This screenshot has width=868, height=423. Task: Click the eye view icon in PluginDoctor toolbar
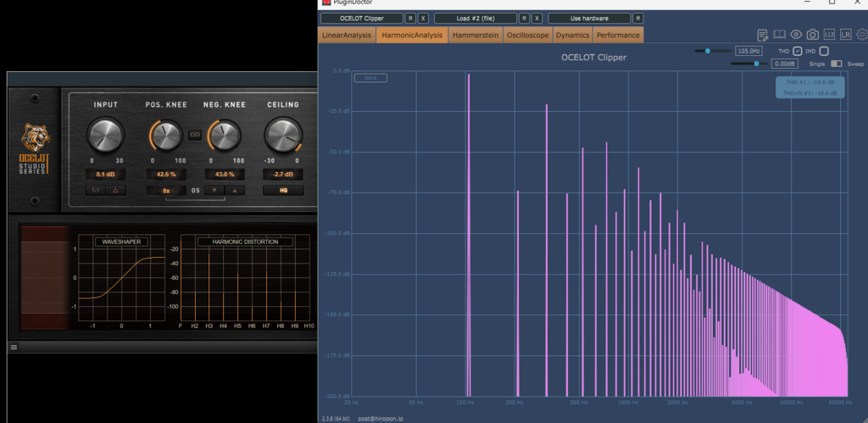pos(795,34)
